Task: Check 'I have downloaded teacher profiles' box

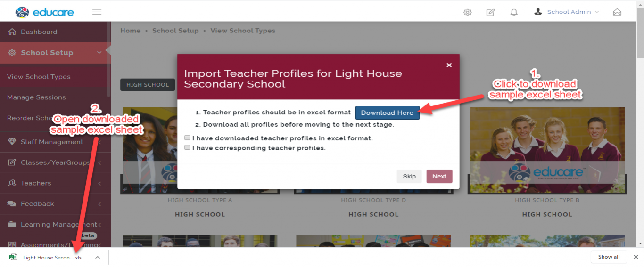Action: click(x=187, y=138)
